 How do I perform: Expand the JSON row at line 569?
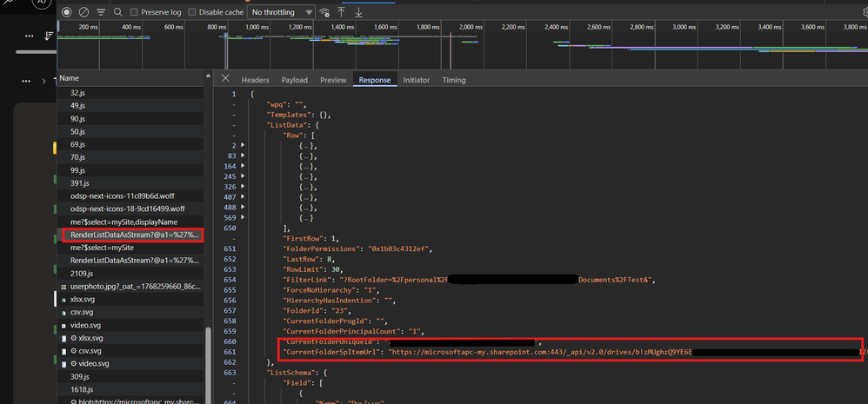(243, 218)
